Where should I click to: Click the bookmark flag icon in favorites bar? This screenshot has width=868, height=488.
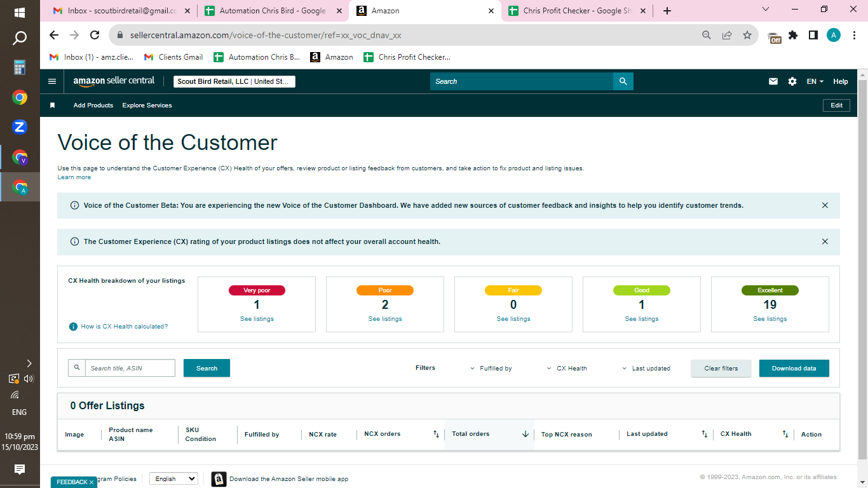[53, 105]
